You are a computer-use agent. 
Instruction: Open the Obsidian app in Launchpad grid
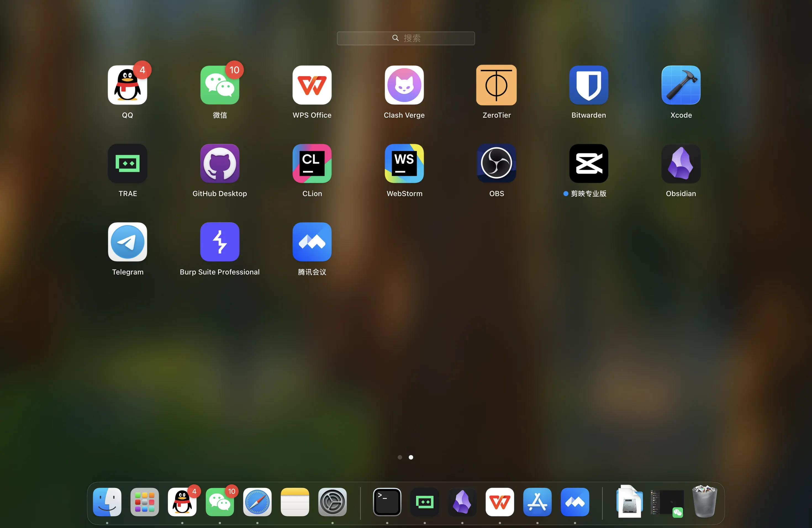tap(681, 164)
